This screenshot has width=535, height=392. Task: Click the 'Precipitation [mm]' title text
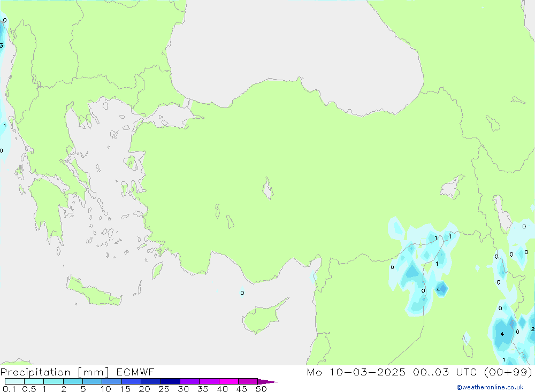point(55,372)
